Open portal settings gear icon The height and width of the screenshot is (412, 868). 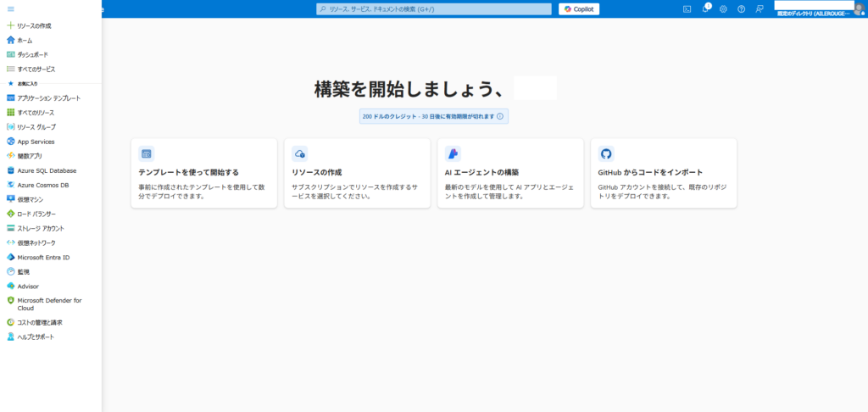[x=723, y=8]
